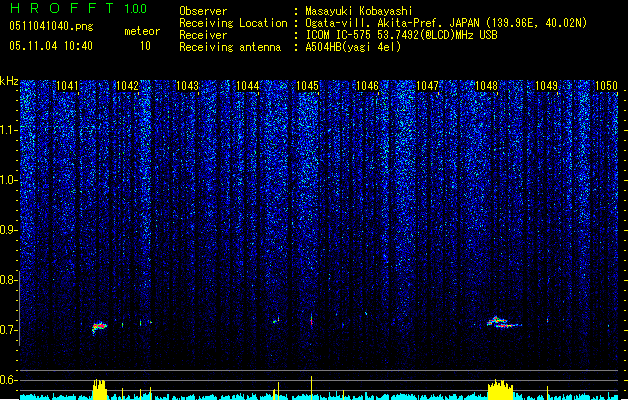Click the 0.9 kHz axis label
Image resolution: width=629 pixels, height=400 pixels.
(8, 230)
